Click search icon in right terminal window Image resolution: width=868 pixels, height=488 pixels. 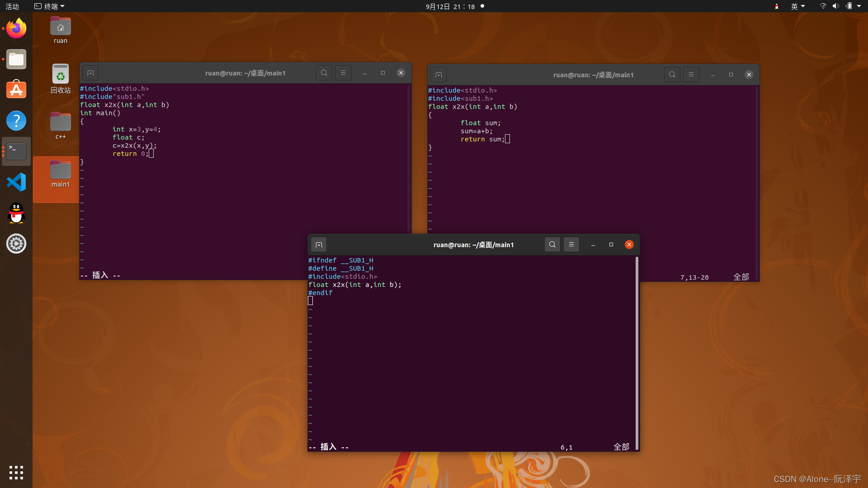[672, 75]
